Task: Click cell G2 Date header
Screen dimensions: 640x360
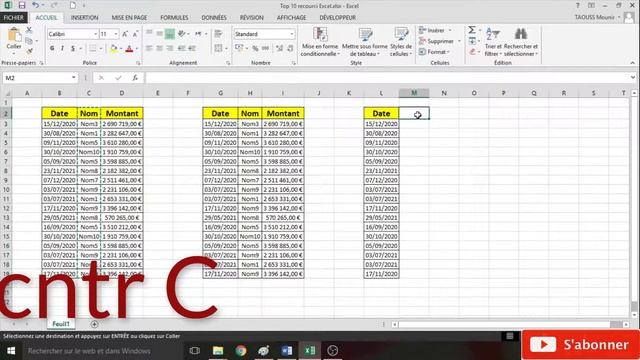Action: [220, 113]
